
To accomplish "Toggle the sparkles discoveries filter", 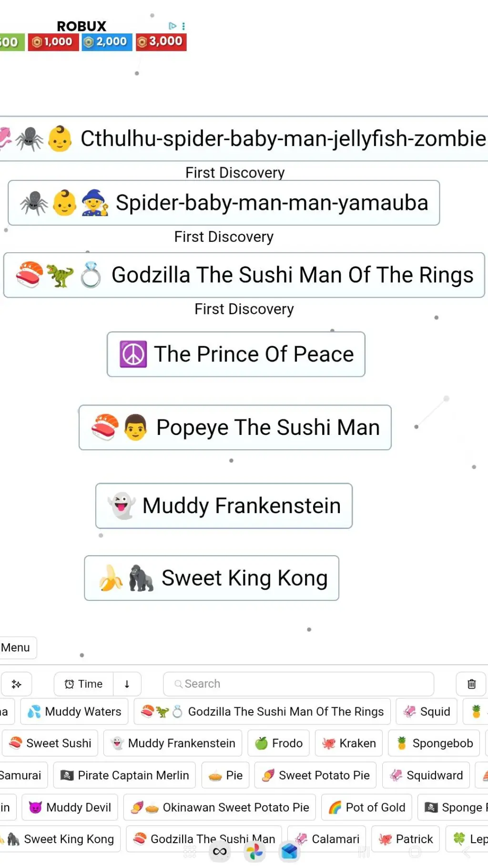I will [x=16, y=684].
